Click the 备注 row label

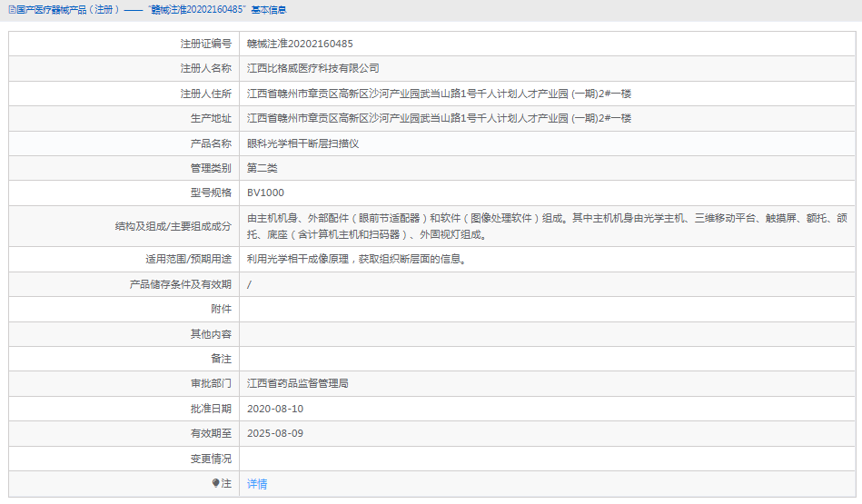point(221,359)
